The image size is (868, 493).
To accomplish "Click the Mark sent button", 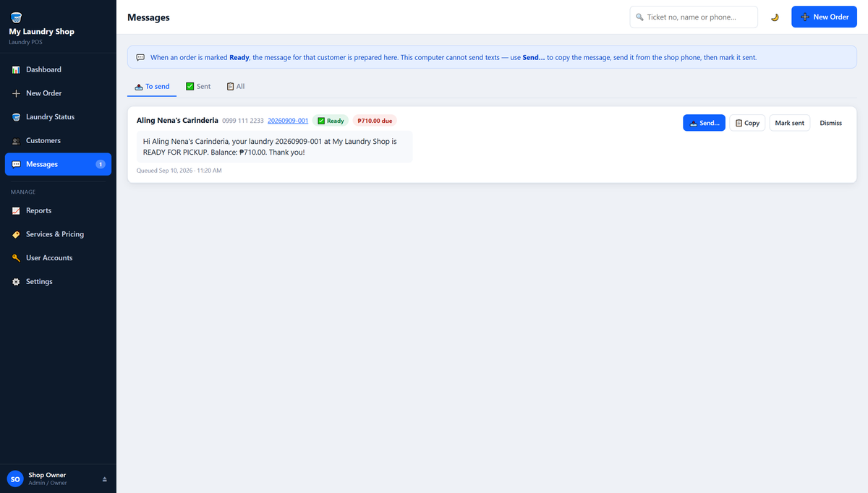I will click(x=789, y=123).
